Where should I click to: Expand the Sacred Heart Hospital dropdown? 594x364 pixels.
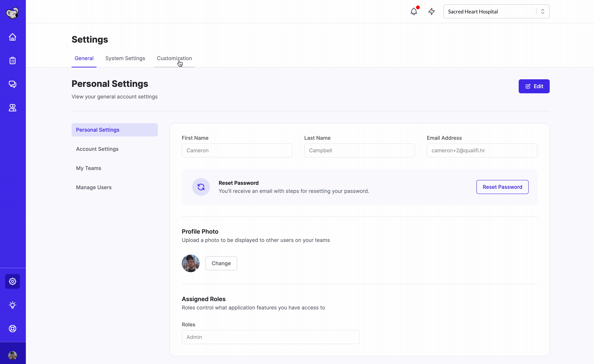tap(496, 12)
